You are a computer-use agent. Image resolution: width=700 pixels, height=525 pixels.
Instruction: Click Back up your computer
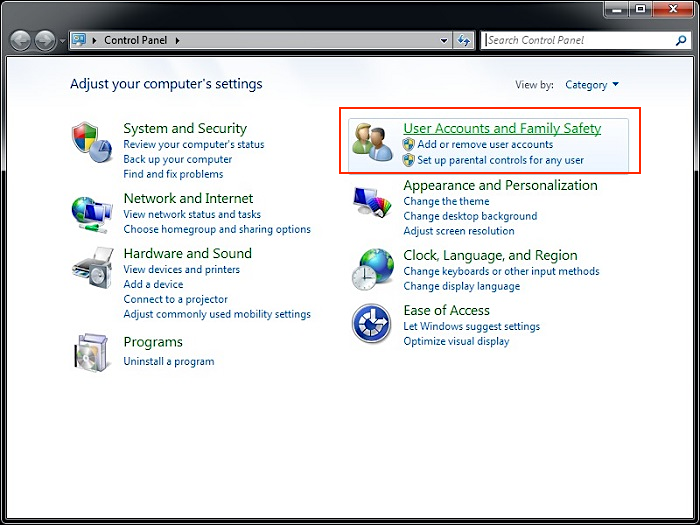[178, 159]
